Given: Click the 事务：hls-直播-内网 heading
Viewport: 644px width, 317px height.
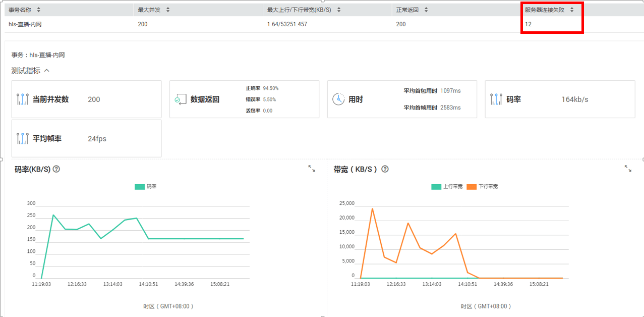Looking at the screenshot, I should (38, 55).
